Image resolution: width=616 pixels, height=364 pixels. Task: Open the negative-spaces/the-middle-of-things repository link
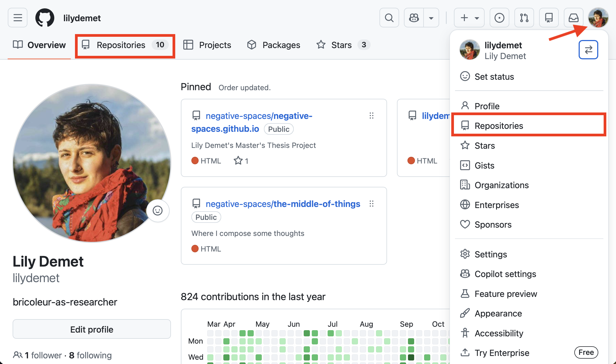tap(283, 204)
